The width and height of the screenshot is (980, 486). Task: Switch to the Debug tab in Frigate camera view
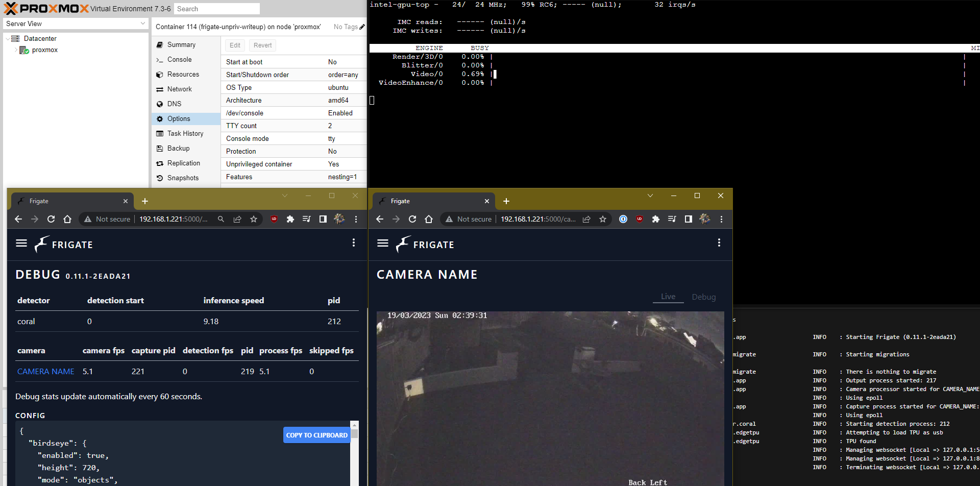click(704, 297)
